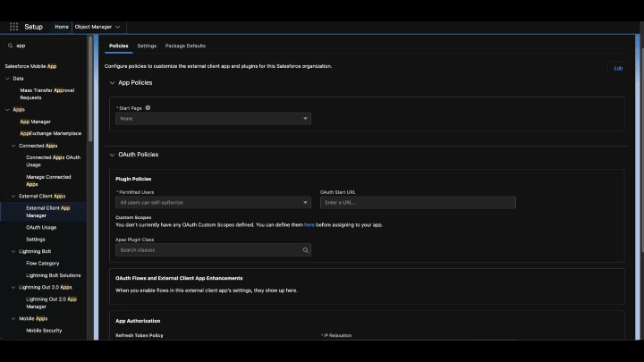The height and width of the screenshot is (362, 644).
Task: Click the 'IP Relaxation' label
Action: point(337,335)
